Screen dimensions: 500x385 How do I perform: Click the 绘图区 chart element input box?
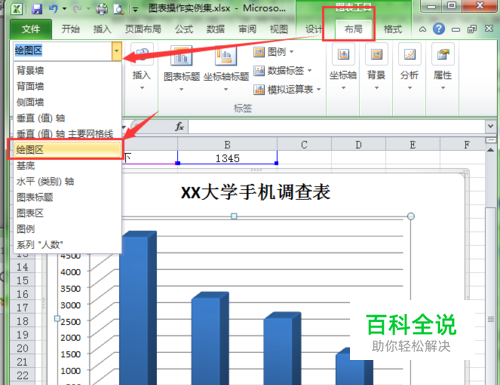[x=63, y=51]
